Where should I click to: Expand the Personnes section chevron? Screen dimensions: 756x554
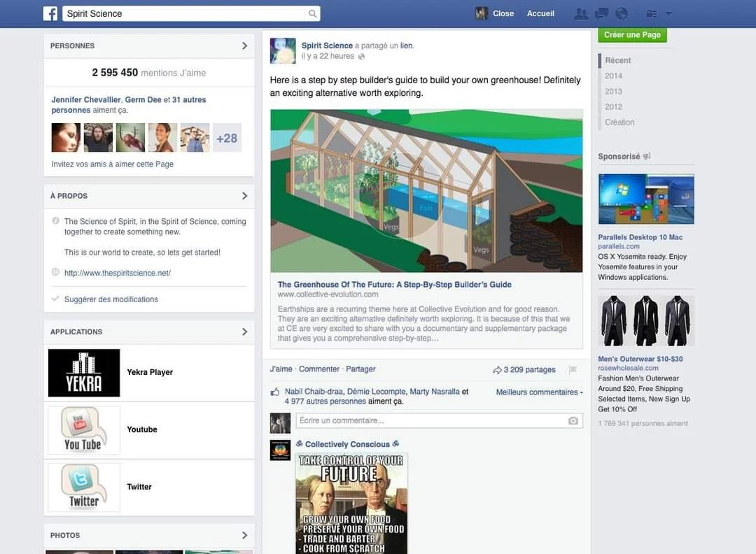244,45
